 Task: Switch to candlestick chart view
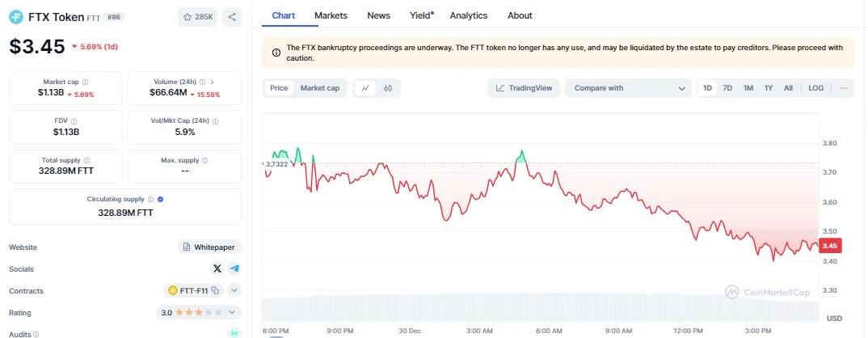pos(388,88)
